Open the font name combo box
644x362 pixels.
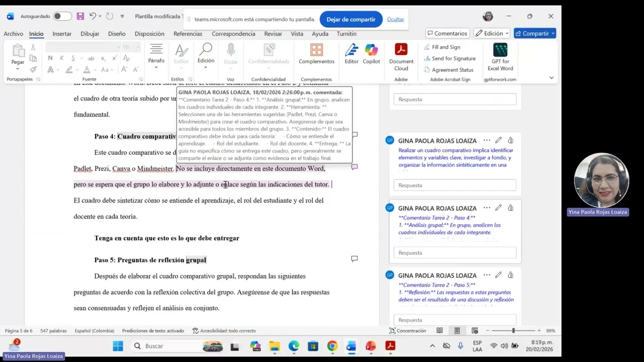(x=83, y=47)
